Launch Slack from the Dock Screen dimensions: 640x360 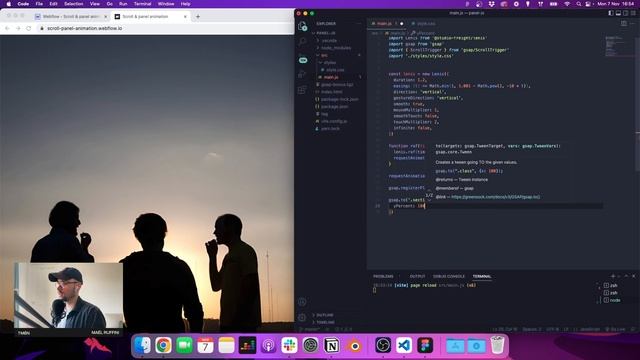[x=289, y=345]
